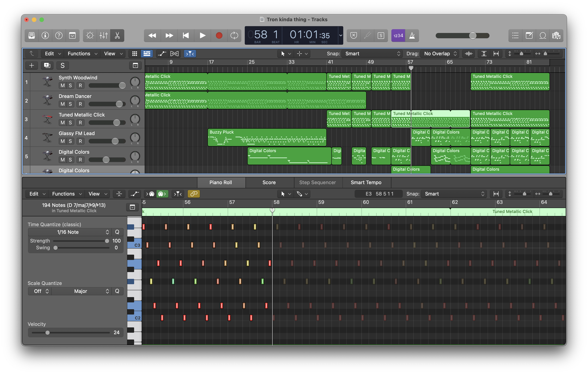Toggle global Solo S in track header
The height and width of the screenshot is (374, 588).
pyautogui.click(x=63, y=66)
